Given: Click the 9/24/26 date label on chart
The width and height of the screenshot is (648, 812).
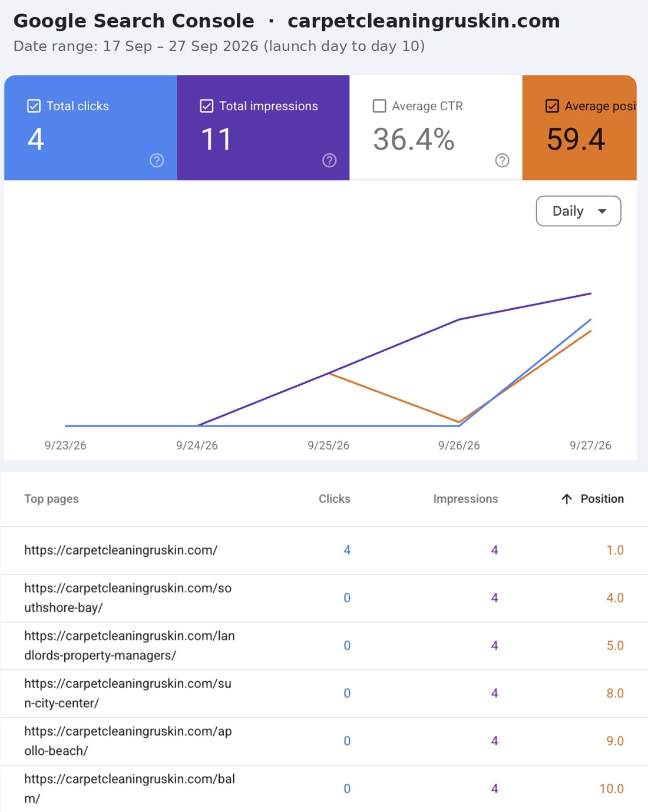Looking at the screenshot, I should 197,445.
